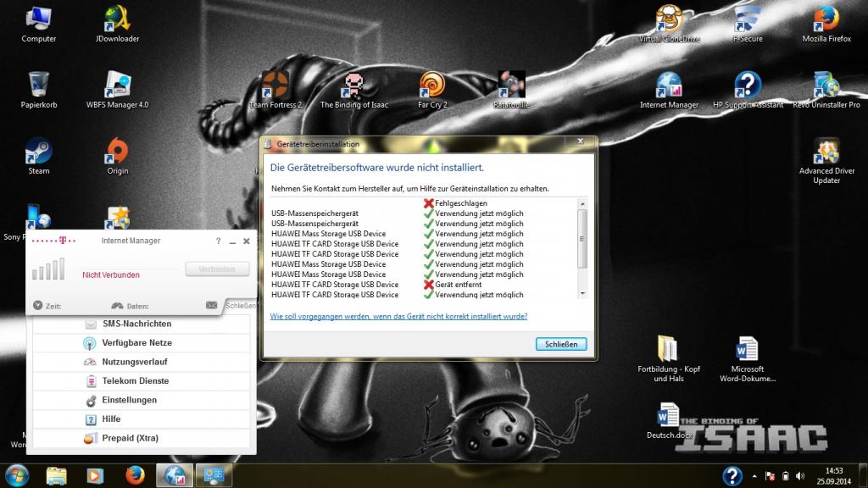Launch the Ratatouille desktop shortcut

pos(511,90)
